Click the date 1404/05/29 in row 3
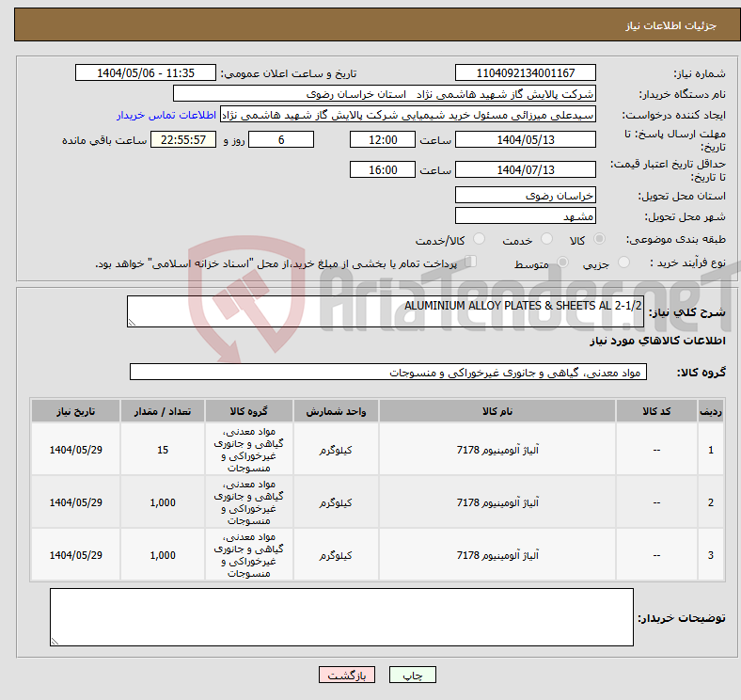The width and height of the screenshot is (741, 700). pos(75,555)
